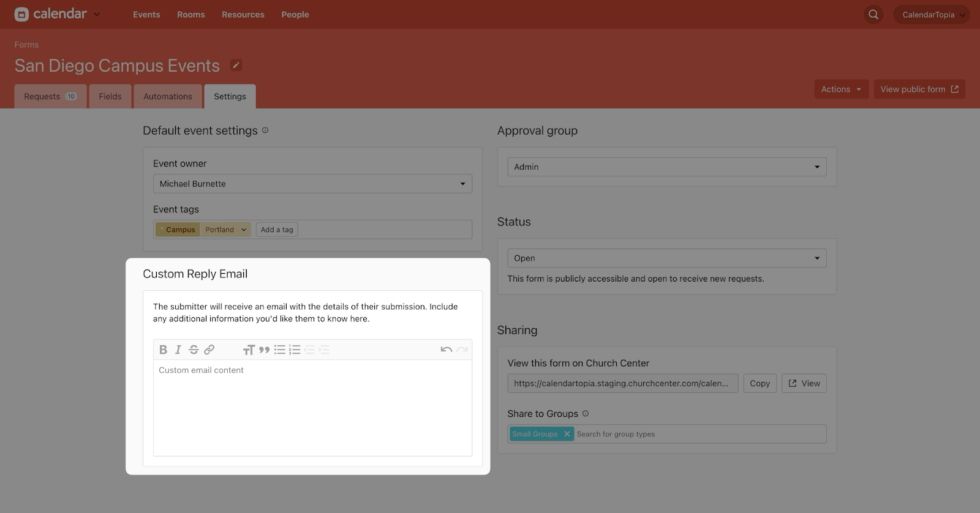The height and width of the screenshot is (513, 980).
Task: Copy the Church Center form link
Action: (759, 383)
